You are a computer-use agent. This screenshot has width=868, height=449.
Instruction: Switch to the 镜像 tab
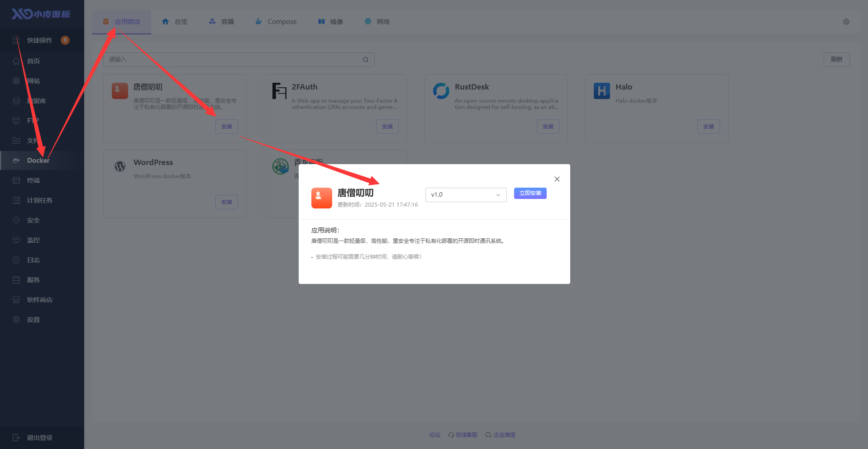[331, 22]
